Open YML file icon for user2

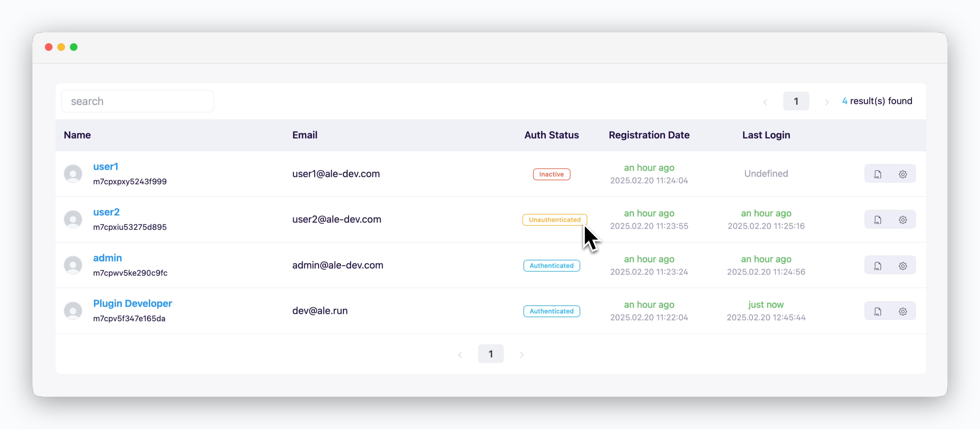pyautogui.click(x=877, y=220)
